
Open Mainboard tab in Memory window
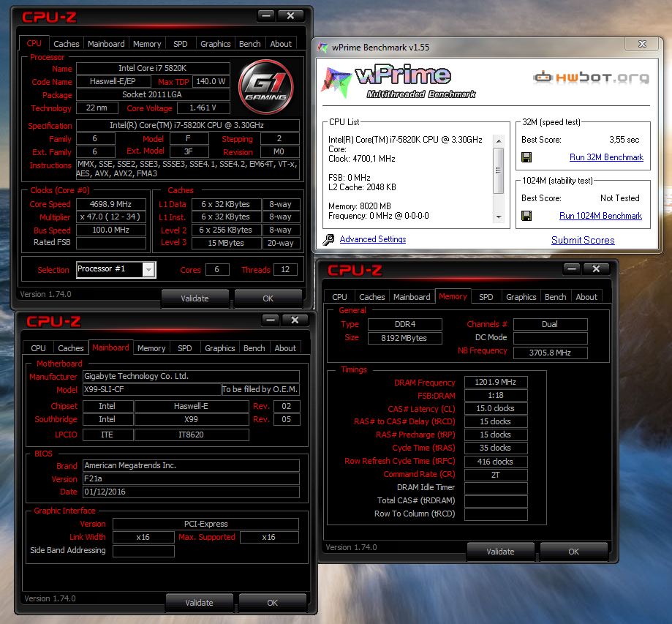coord(412,297)
